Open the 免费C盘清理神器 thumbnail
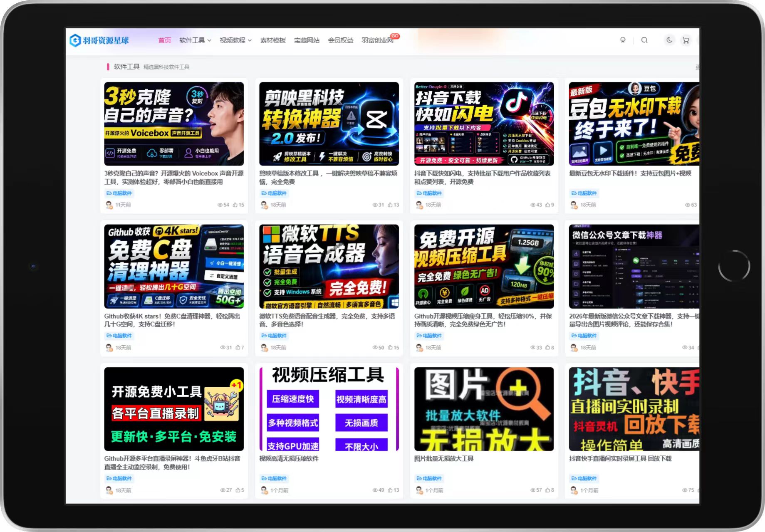765x532 pixels. (174, 266)
